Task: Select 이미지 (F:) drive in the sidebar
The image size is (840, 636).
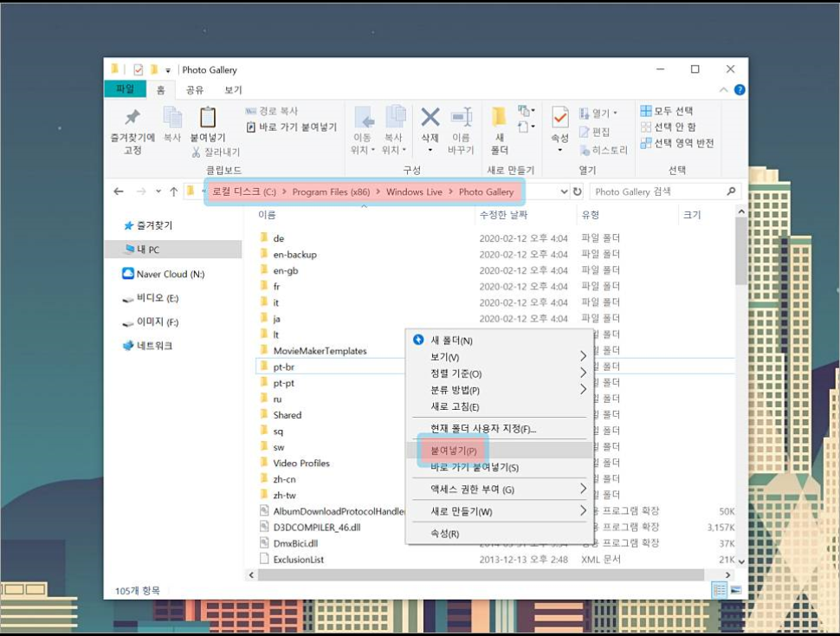Action: [151, 322]
